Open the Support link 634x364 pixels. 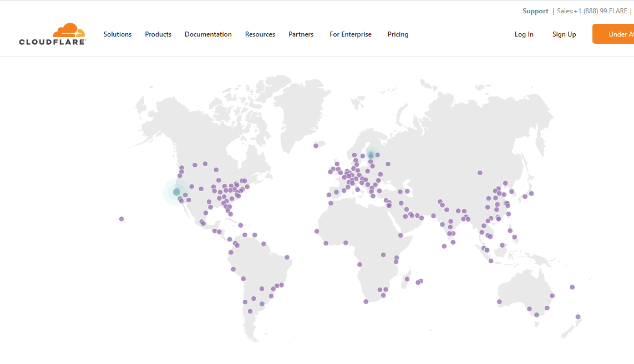tap(535, 11)
